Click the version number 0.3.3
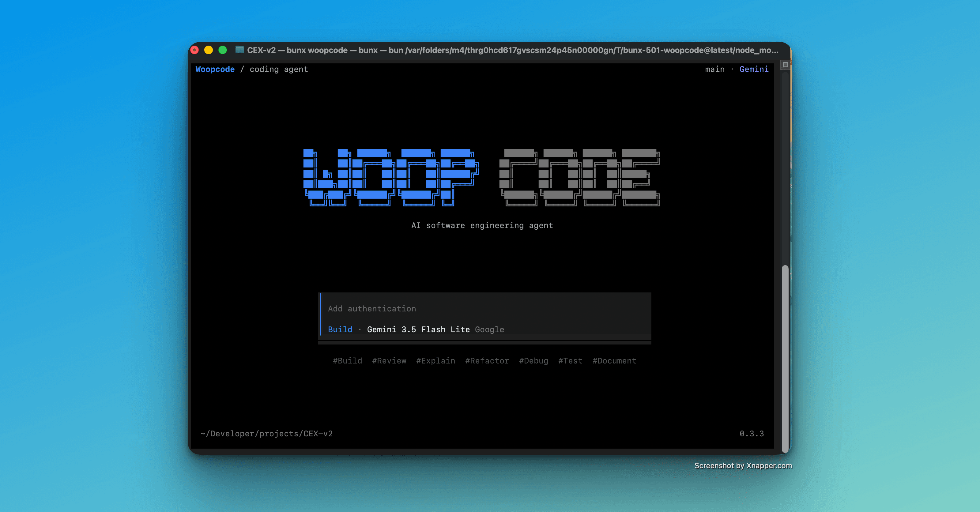Screen dimensions: 980x512 (x=751, y=434)
